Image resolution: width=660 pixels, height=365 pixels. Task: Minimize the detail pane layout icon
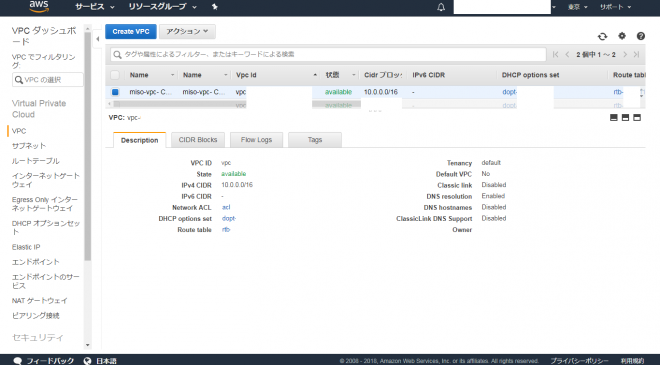[x=614, y=117]
